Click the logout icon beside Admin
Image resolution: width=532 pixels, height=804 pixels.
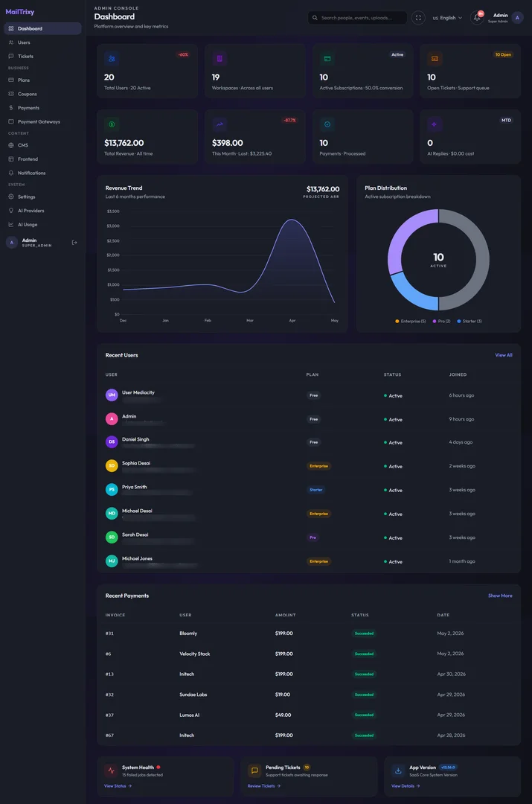(74, 243)
